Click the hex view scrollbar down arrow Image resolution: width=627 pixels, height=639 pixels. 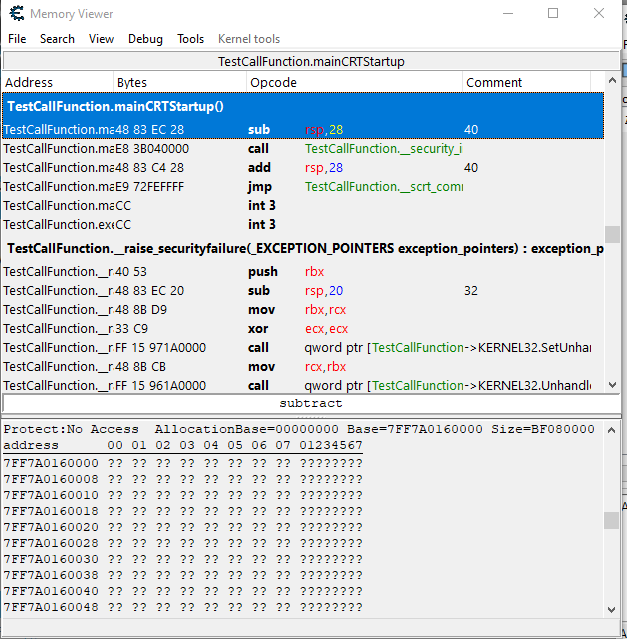coord(612,610)
